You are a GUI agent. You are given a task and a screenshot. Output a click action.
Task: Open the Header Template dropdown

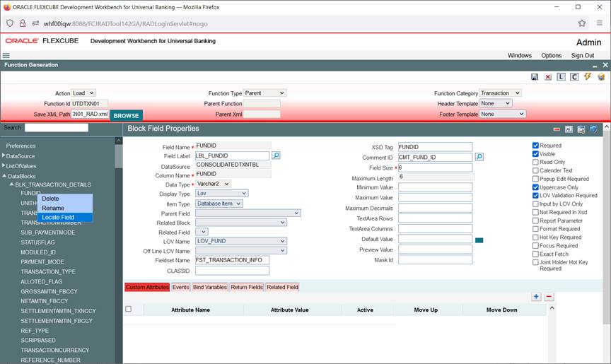[495, 104]
